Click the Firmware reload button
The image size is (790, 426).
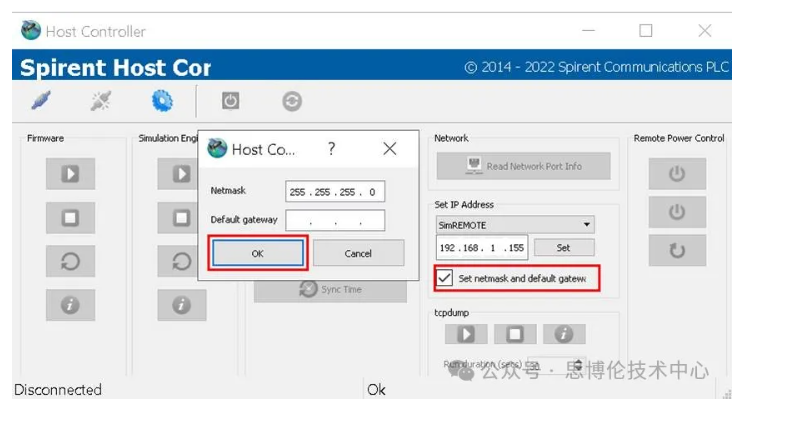pyautogui.click(x=70, y=262)
